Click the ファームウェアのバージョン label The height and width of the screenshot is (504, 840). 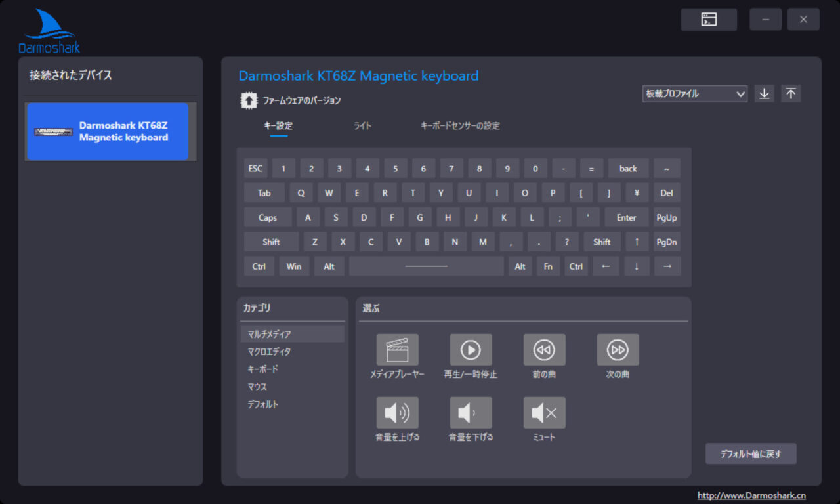(x=302, y=100)
